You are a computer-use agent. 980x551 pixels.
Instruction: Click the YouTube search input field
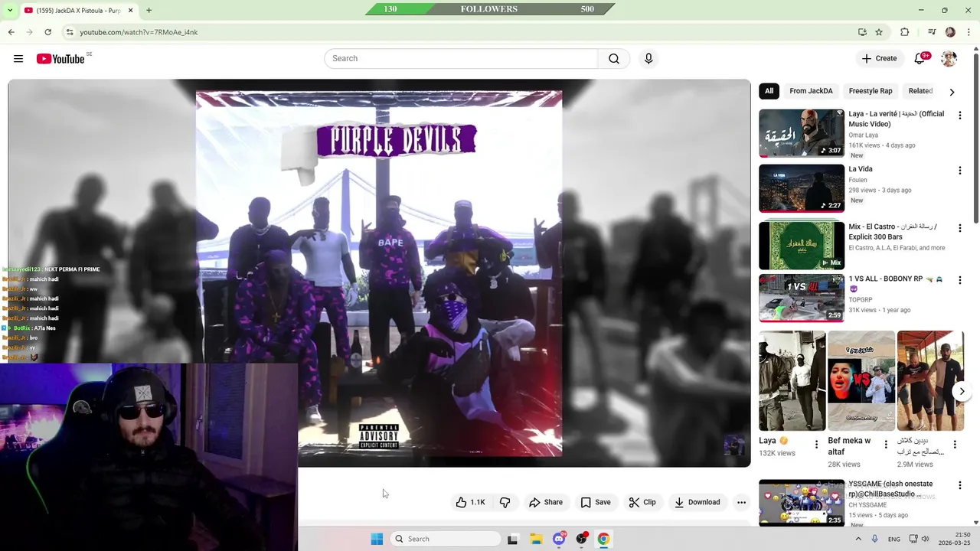pos(461,59)
